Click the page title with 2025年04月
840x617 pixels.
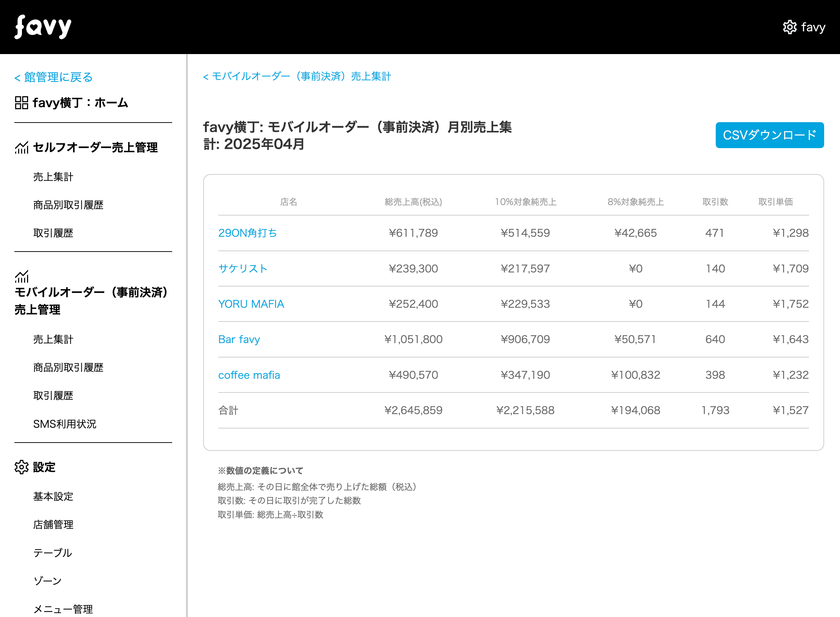click(357, 135)
